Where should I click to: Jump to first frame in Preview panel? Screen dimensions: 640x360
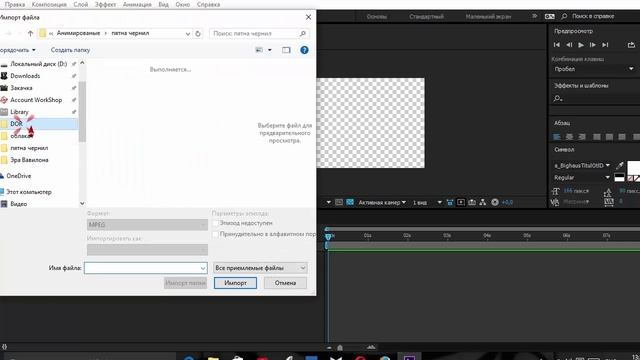pos(557,45)
